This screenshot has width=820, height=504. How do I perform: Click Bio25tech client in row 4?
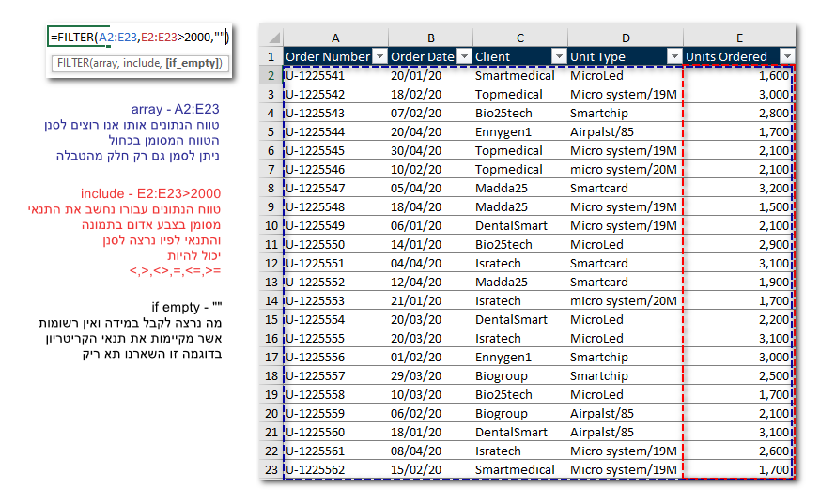519,113
